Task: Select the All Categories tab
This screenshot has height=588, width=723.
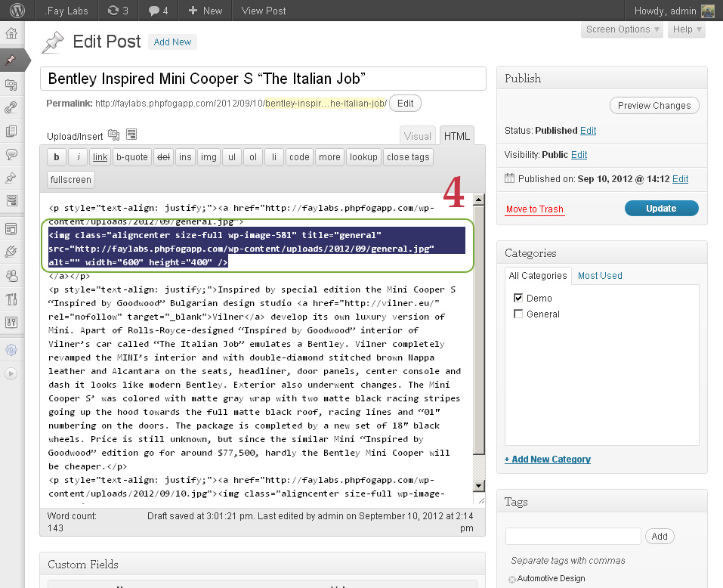Action: [x=538, y=275]
